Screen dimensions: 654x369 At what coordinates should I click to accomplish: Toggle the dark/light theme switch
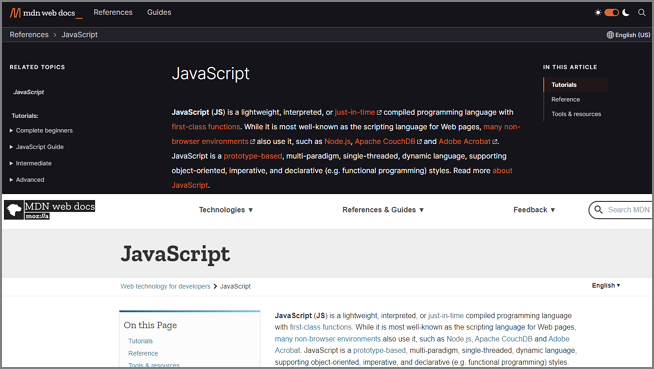pyautogui.click(x=611, y=13)
